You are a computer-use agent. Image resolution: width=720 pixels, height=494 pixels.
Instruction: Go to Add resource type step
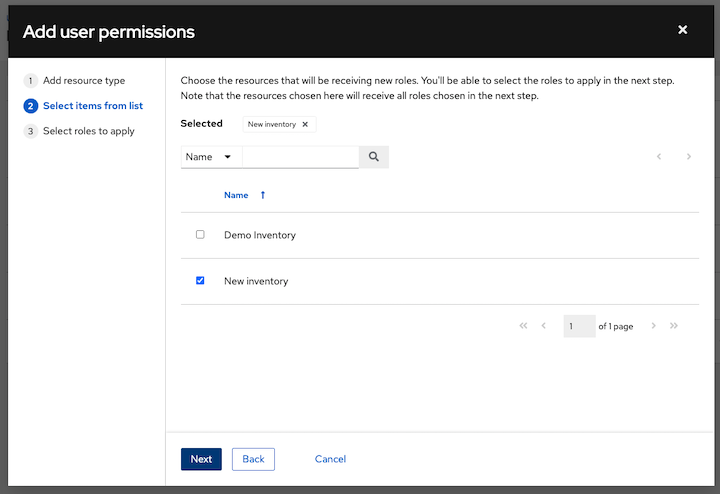click(x=84, y=80)
